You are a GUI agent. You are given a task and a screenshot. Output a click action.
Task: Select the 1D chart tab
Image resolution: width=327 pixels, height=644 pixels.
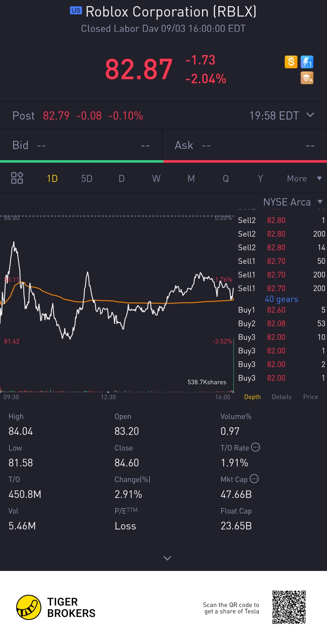point(52,179)
